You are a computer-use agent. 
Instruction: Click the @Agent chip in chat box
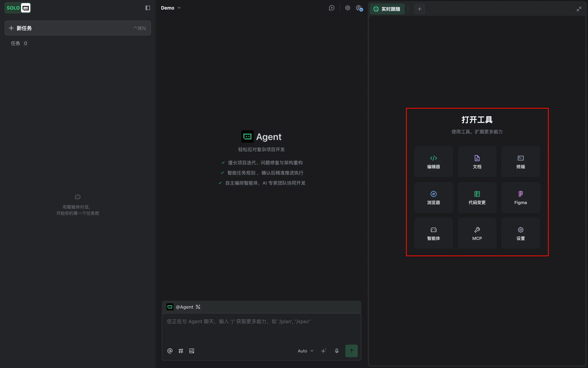(180, 307)
